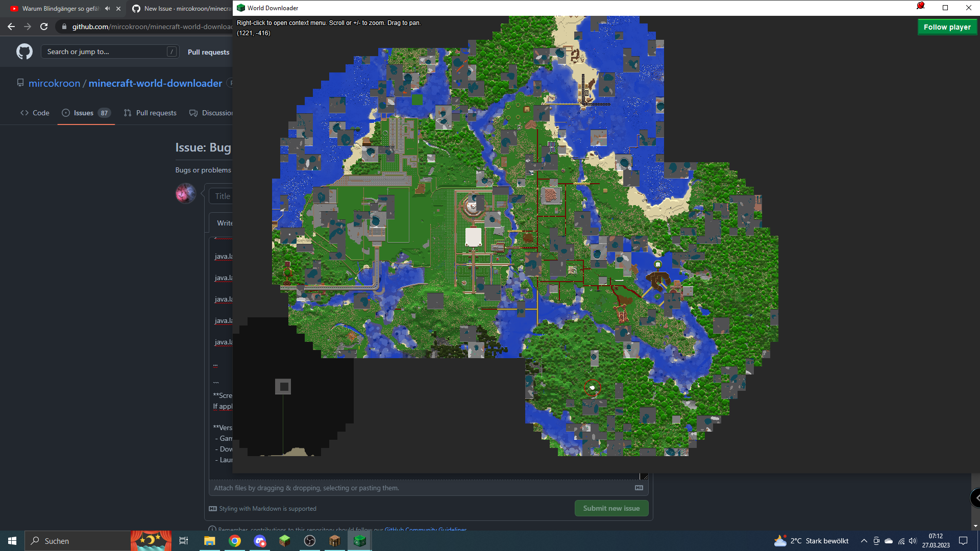Expand hidden system tray icons
Viewport: 980px width, 551px height.
pyautogui.click(x=863, y=541)
